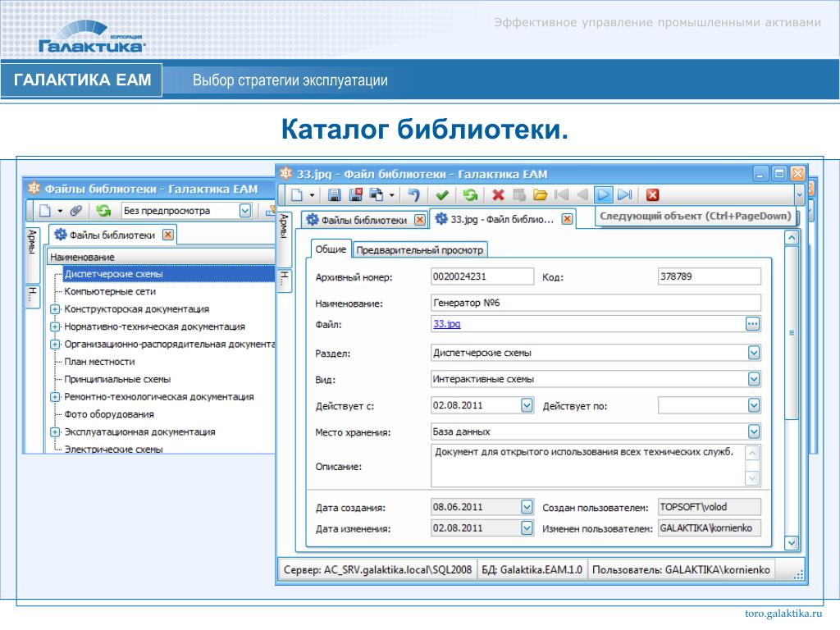Open the 33.jpg file link
The width and height of the screenshot is (840, 630).
click(447, 323)
